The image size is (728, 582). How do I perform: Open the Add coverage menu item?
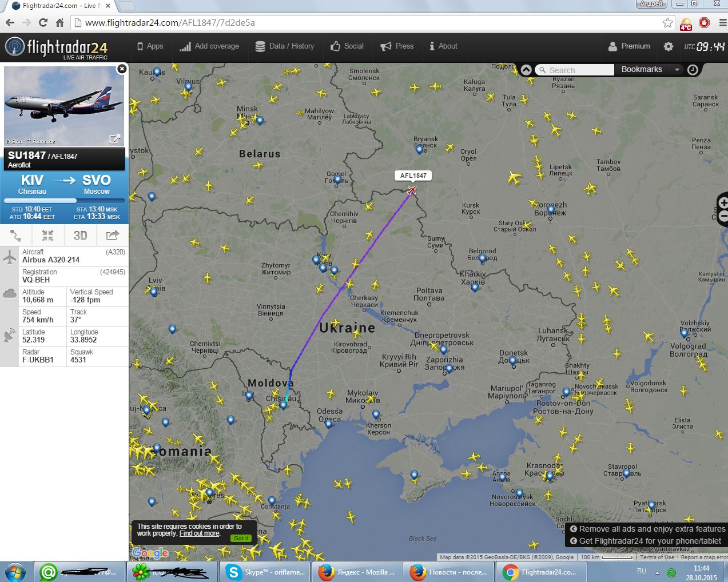[209, 46]
